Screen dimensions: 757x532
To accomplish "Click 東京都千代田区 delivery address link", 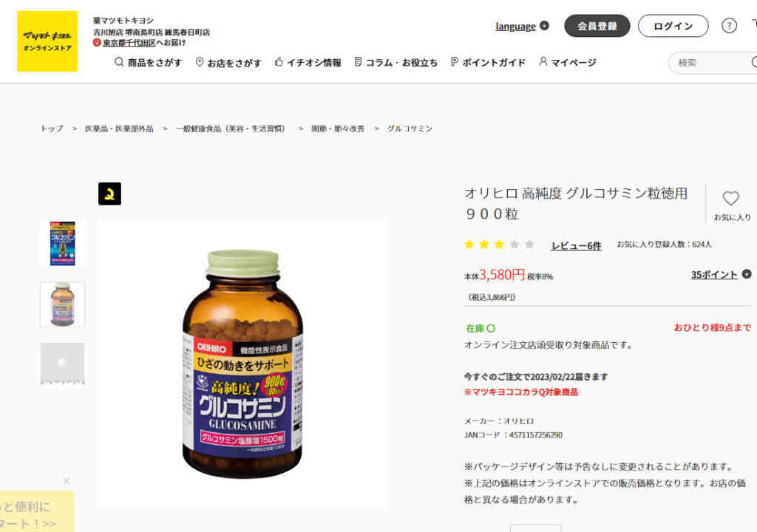I will [x=129, y=42].
